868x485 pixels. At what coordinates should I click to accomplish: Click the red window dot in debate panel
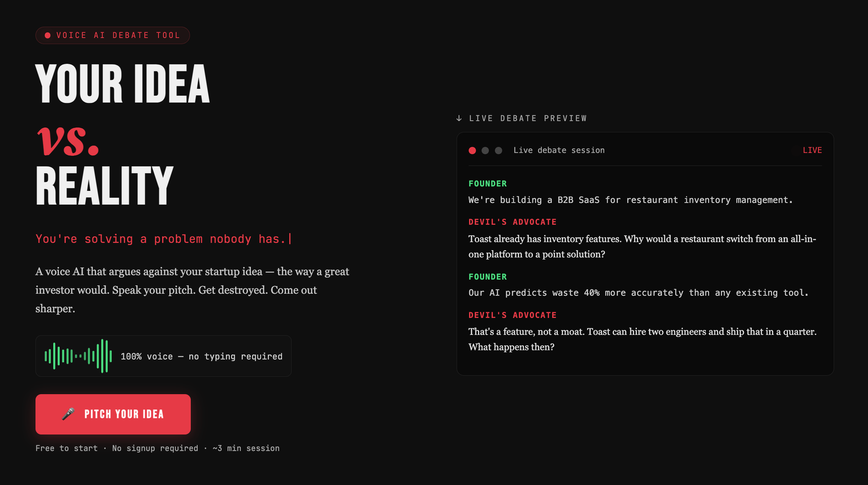(472, 150)
